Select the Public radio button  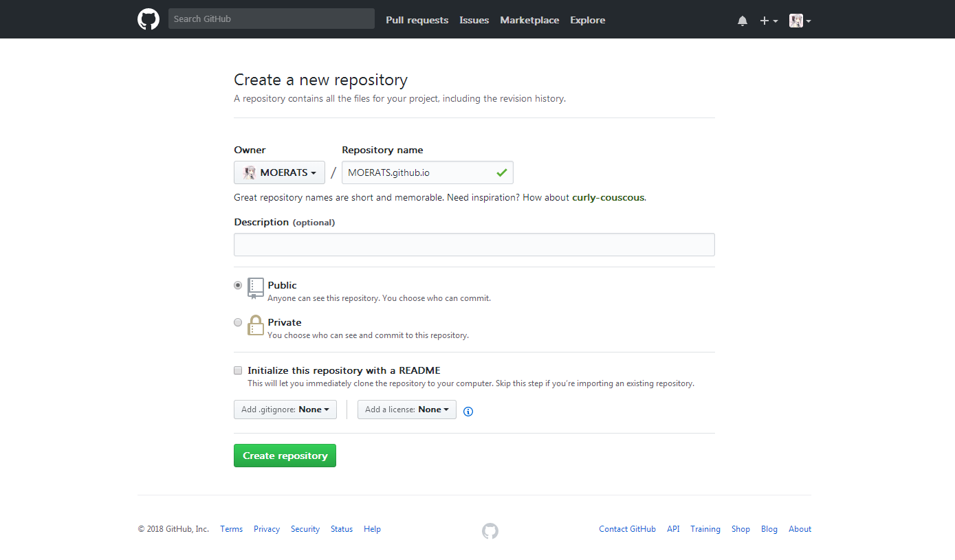238,285
